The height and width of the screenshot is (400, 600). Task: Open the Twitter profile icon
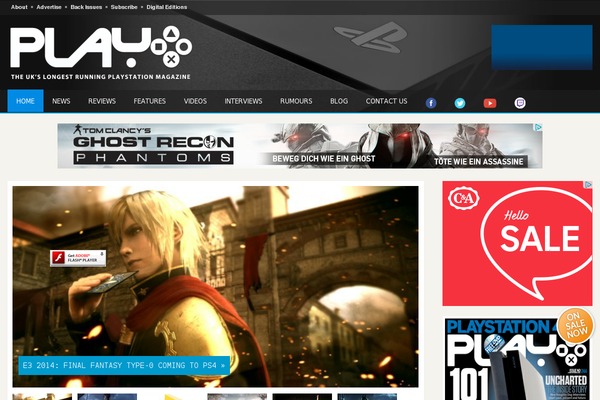tap(460, 103)
